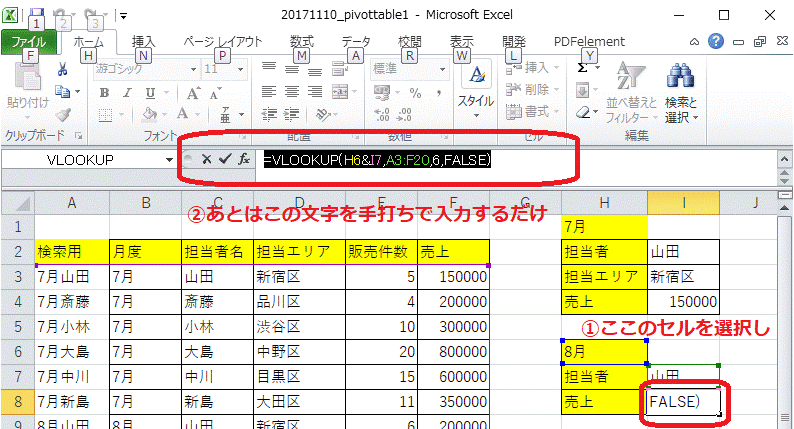Open Insert Function fx dialog
The width and height of the screenshot is (794, 429).
[243, 159]
